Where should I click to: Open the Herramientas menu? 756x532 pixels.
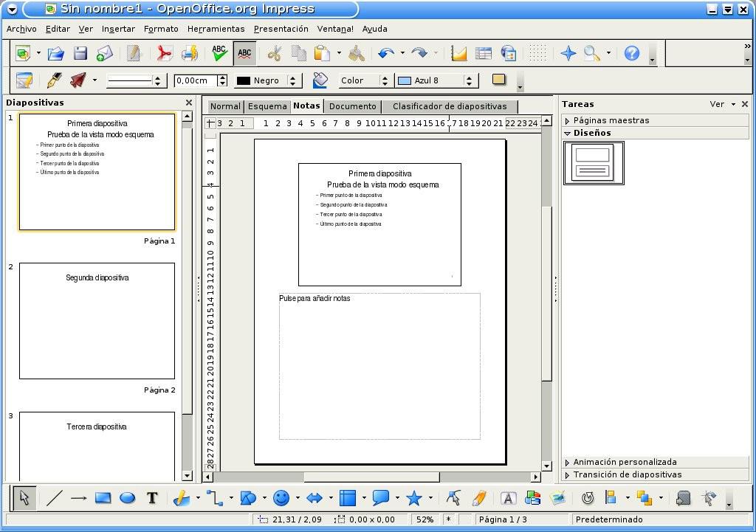pyautogui.click(x=216, y=29)
